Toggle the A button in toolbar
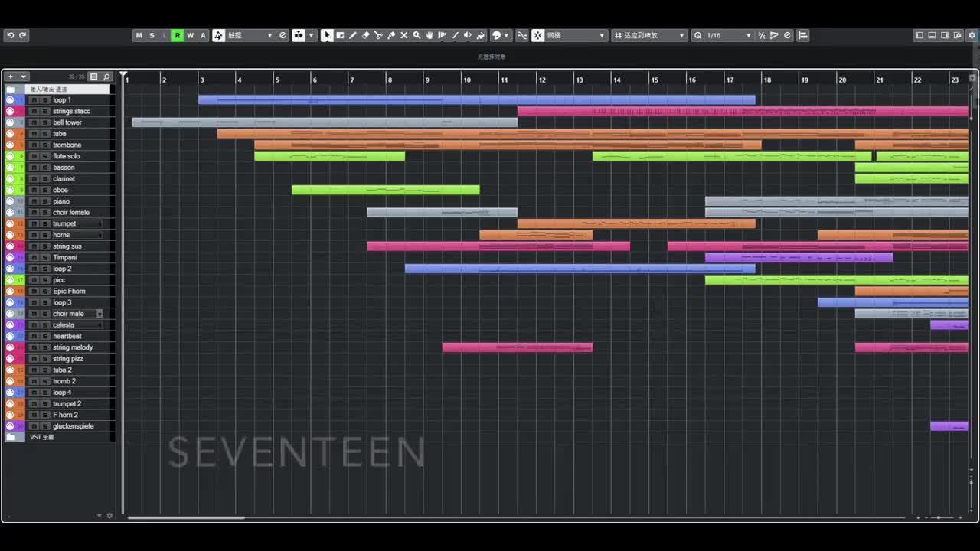Viewport: 980px width, 551px height. point(203,35)
